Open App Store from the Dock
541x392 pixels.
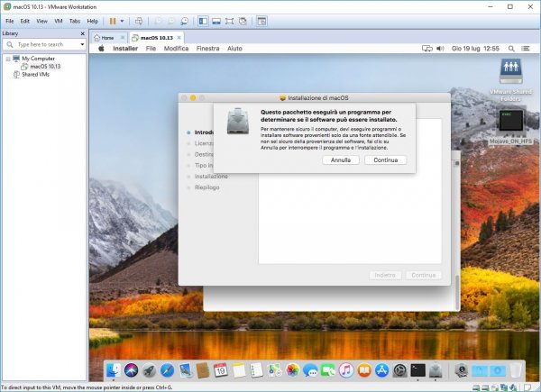click(382, 370)
